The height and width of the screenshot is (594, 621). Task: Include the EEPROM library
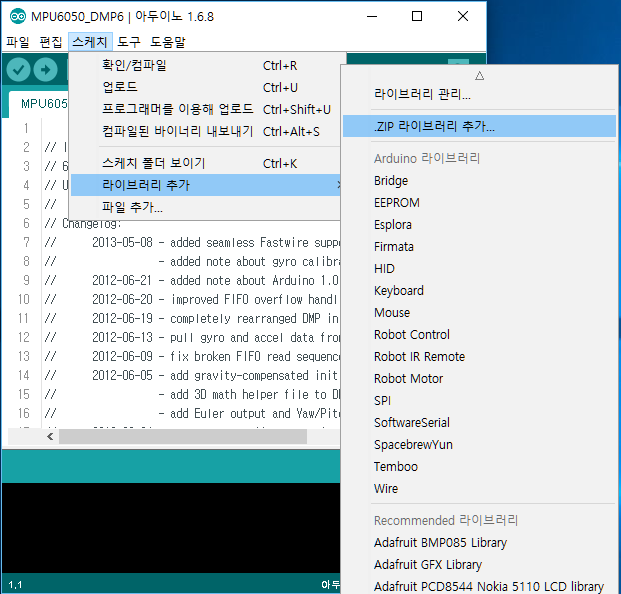(x=479, y=203)
